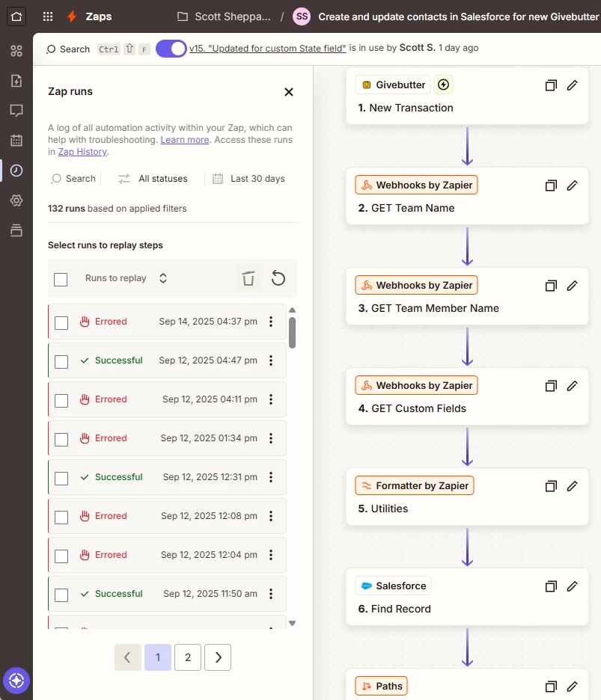Edit the Utilities formatter step
Viewport: 601px width, 700px height.
pos(573,486)
